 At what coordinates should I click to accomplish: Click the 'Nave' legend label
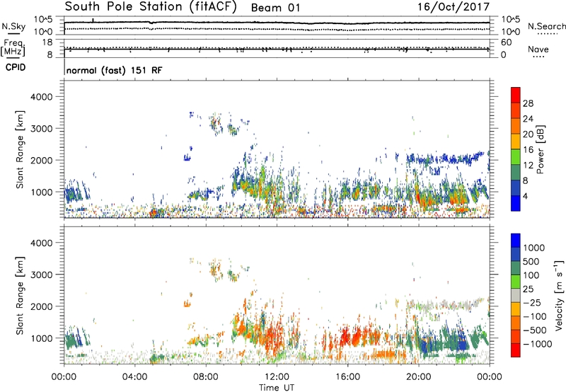538,49
